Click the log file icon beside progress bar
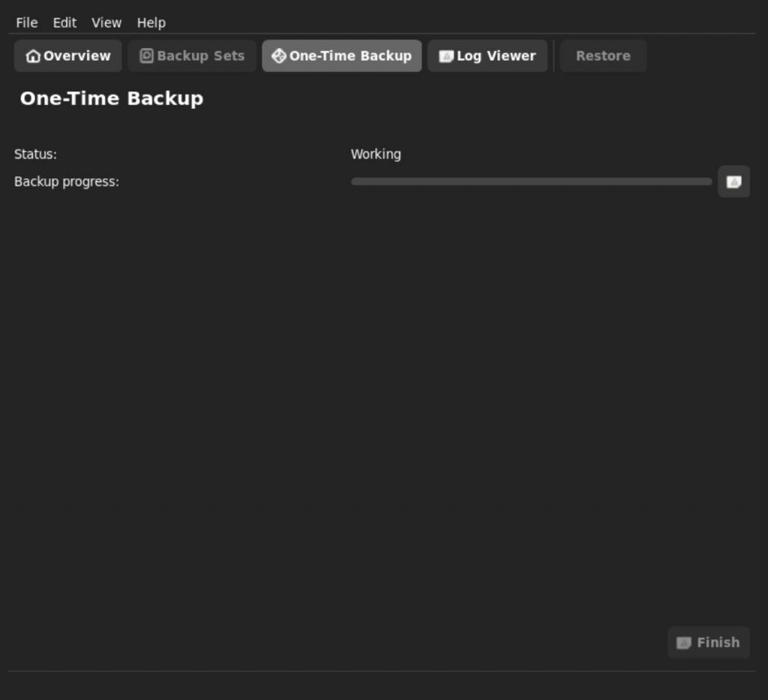768x700 pixels. point(733,181)
